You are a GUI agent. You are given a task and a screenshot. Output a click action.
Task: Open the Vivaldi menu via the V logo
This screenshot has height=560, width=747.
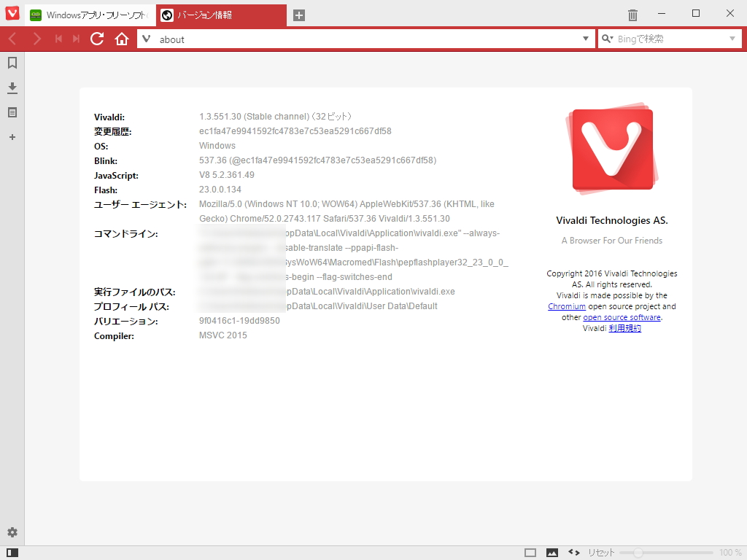[x=9, y=13]
